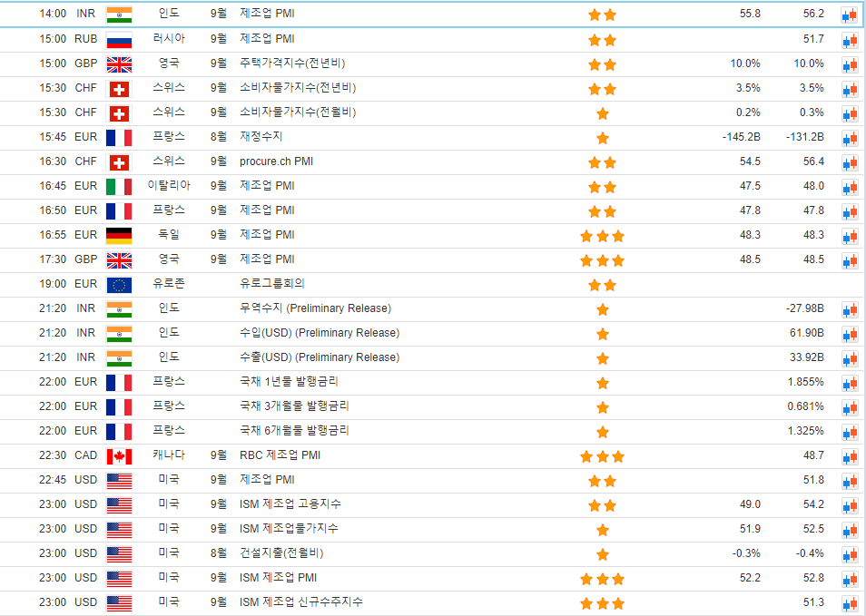
Task: Select the Canadian flag icon
Action: (x=119, y=456)
